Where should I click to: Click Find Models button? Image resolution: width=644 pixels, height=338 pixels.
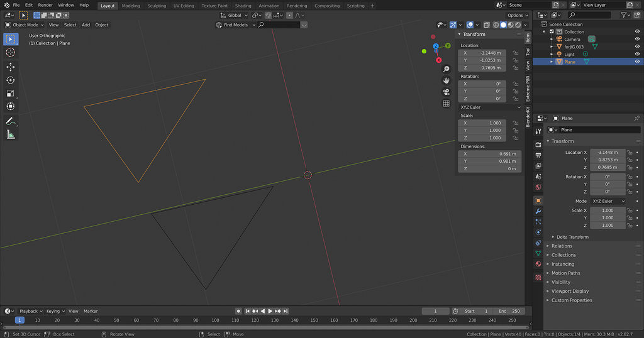[236, 25]
